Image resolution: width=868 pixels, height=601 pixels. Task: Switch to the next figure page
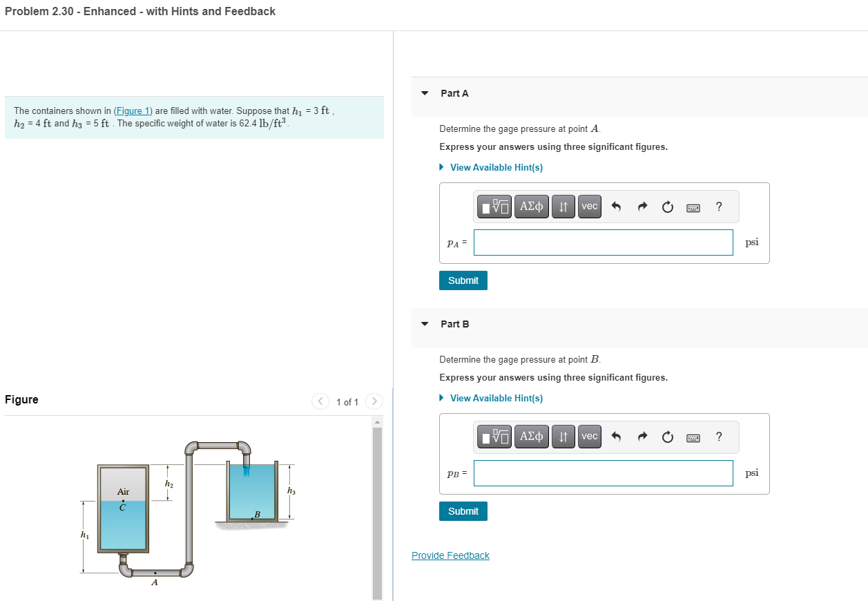[374, 401]
